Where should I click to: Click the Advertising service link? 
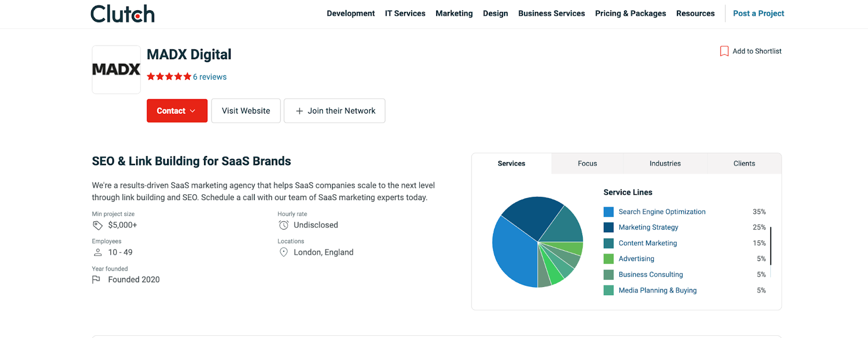636,259
